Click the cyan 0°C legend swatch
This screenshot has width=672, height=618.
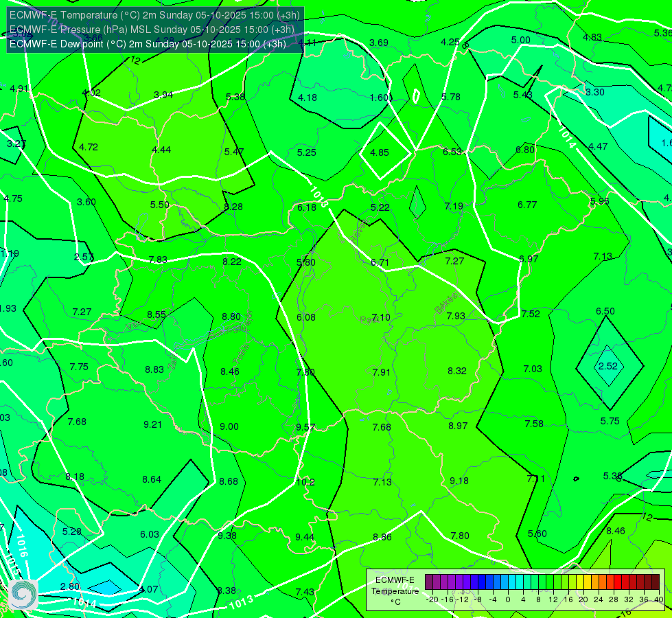point(512,582)
